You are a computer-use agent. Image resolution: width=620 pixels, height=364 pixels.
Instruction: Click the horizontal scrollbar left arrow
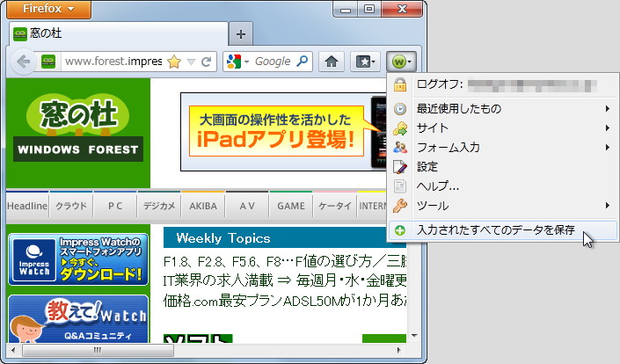click(x=13, y=350)
